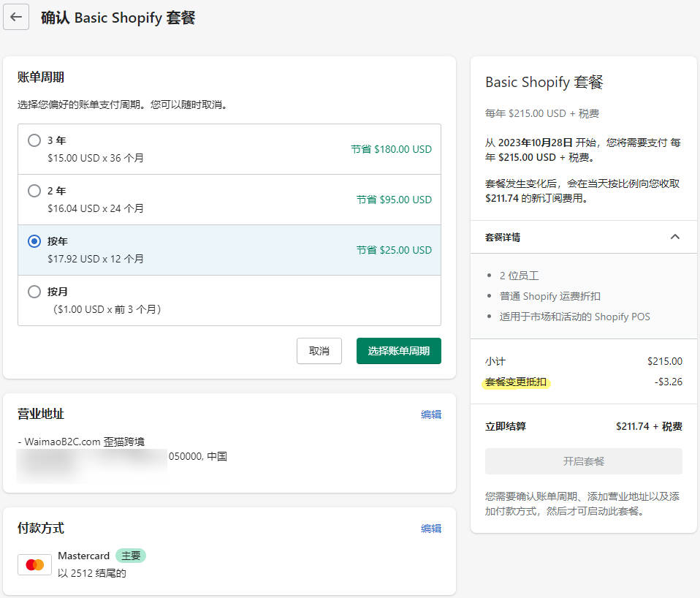
Task: Click the 付款方式 heading
Action: click(x=41, y=528)
